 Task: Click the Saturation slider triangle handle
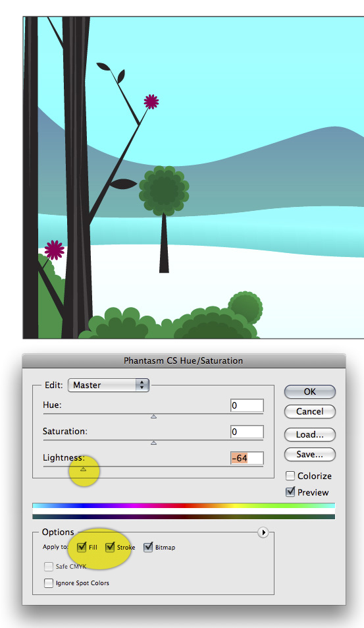153,443
